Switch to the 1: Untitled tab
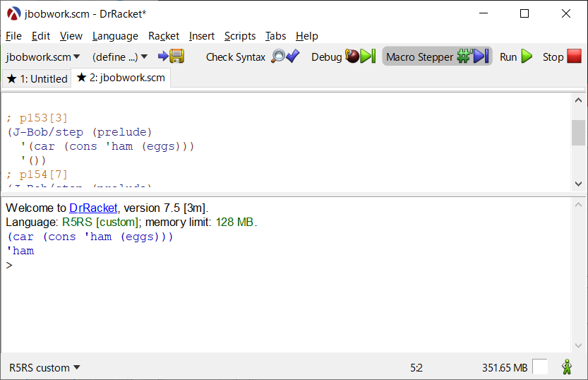 click(x=37, y=79)
